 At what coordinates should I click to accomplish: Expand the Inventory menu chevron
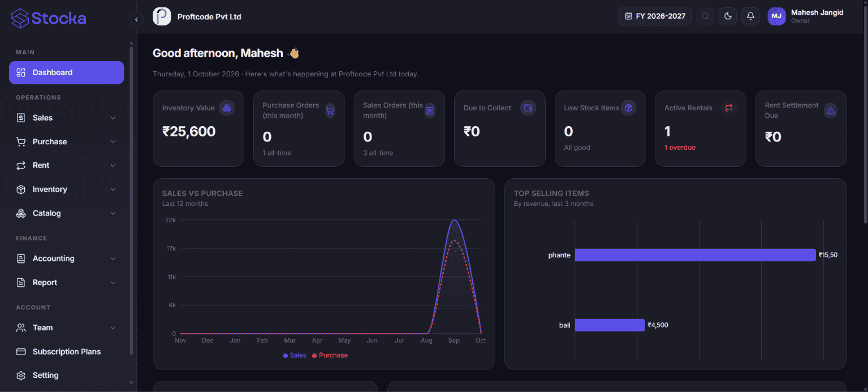pyautogui.click(x=113, y=189)
